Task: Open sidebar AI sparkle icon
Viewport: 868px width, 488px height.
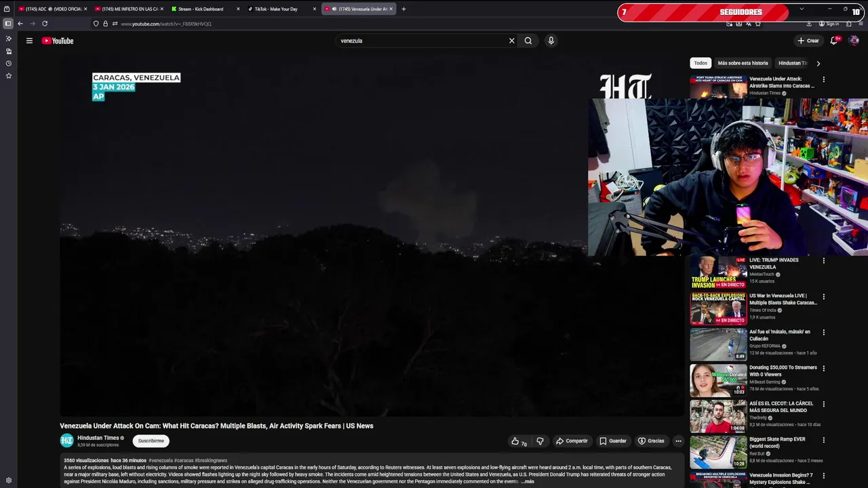Action: pyautogui.click(x=8, y=39)
